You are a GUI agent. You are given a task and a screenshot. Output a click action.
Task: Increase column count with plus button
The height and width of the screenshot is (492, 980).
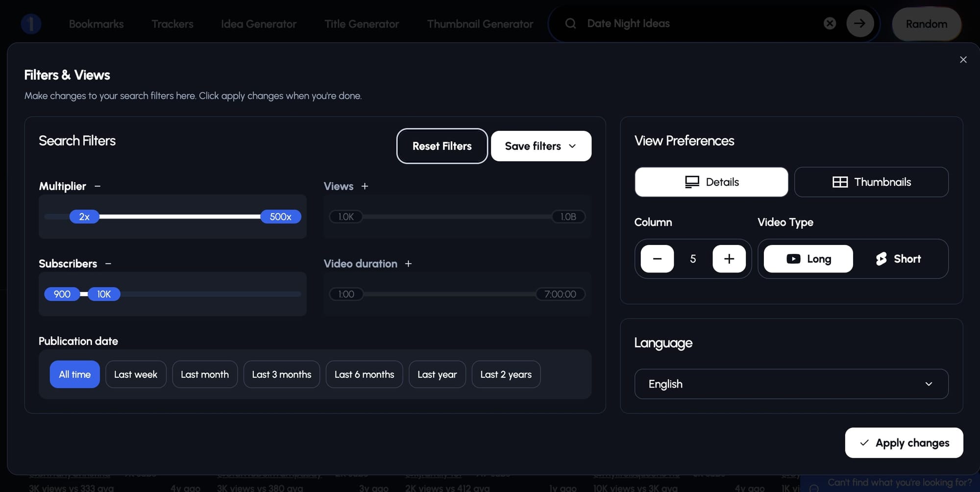tap(729, 259)
